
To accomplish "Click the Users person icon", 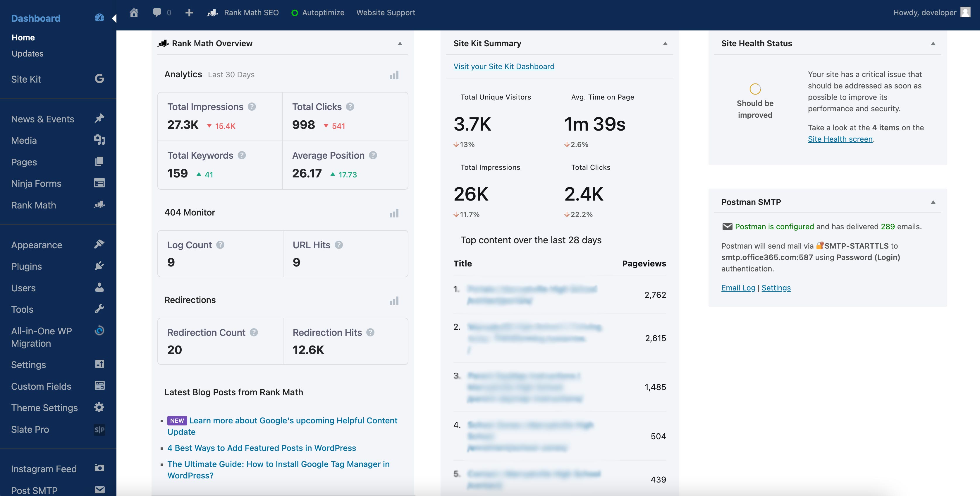I will pyautogui.click(x=99, y=287).
